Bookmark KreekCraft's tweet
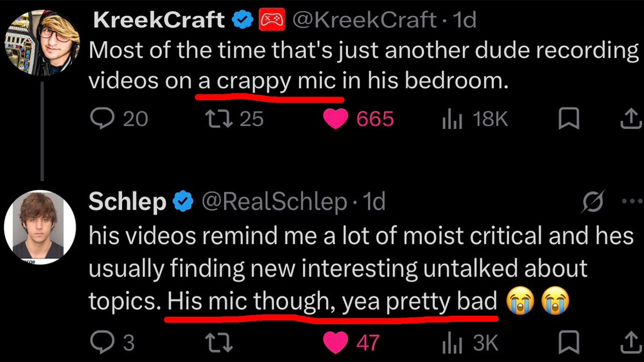This screenshot has height=362, width=644. pyautogui.click(x=569, y=119)
